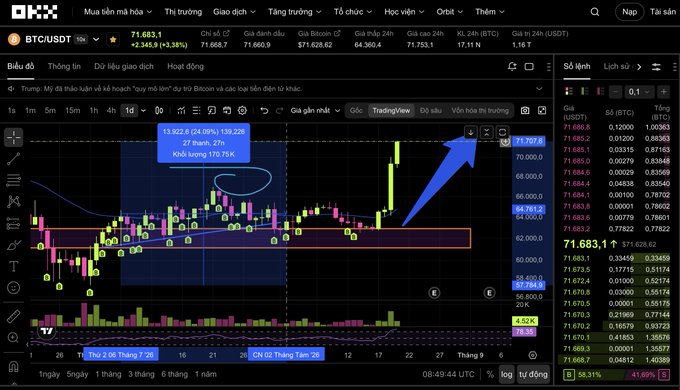The height and width of the screenshot is (390, 680).
Task: Click the 'Nạp' deposit button
Action: (629, 12)
